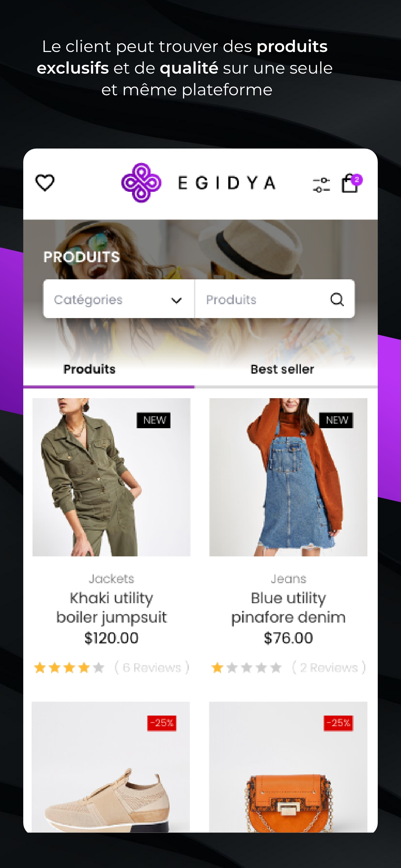Expand the Catégories dropdown

pyautogui.click(x=118, y=299)
